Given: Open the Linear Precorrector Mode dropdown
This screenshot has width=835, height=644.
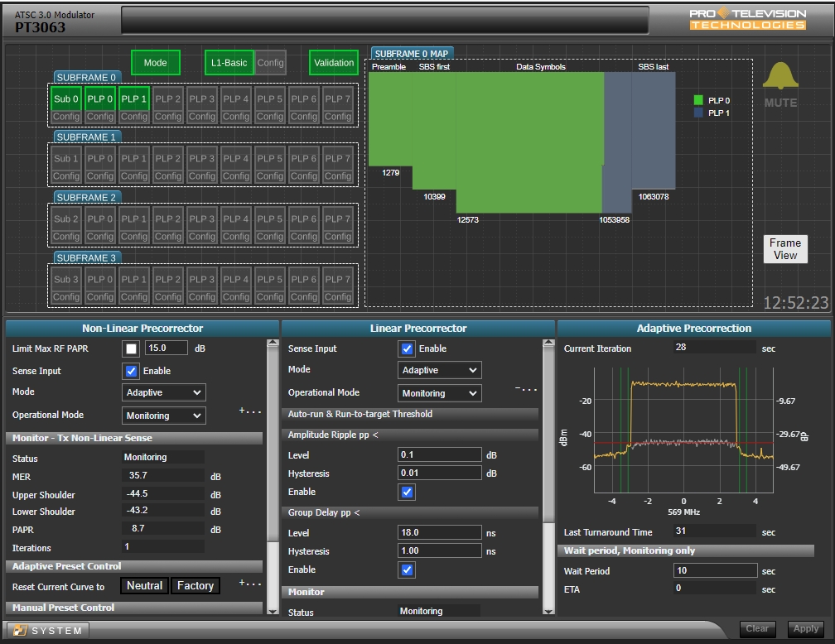Looking at the screenshot, I should (439, 370).
